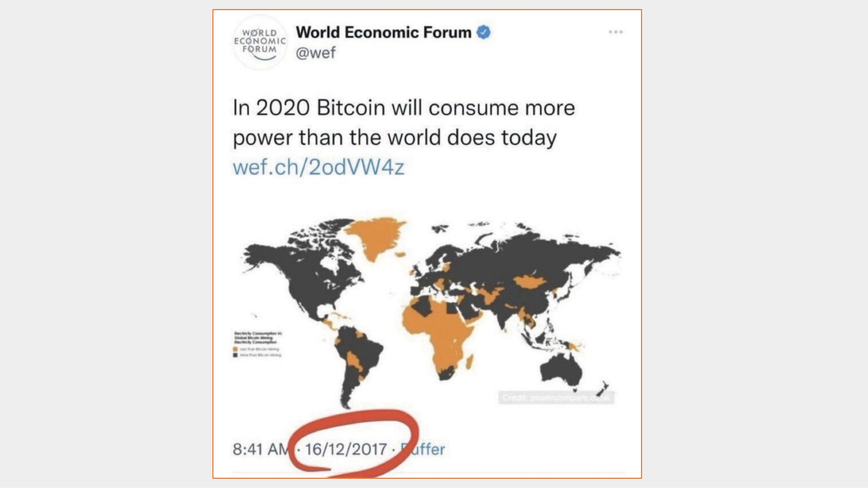Click the blue verified badge
Image resolution: width=868 pixels, height=488 pixels.
coord(484,32)
